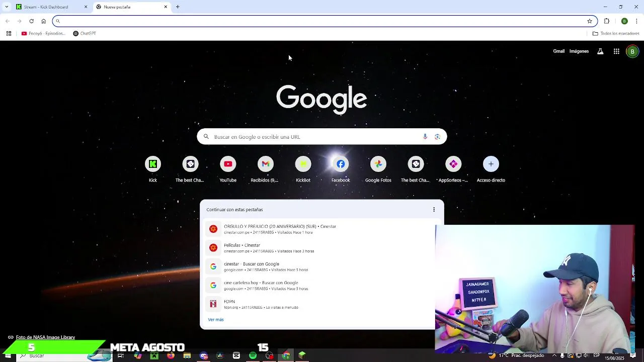Open File Explorer from the taskbar
The height and width of the screenshot is (362, 644).
[187, 355]
